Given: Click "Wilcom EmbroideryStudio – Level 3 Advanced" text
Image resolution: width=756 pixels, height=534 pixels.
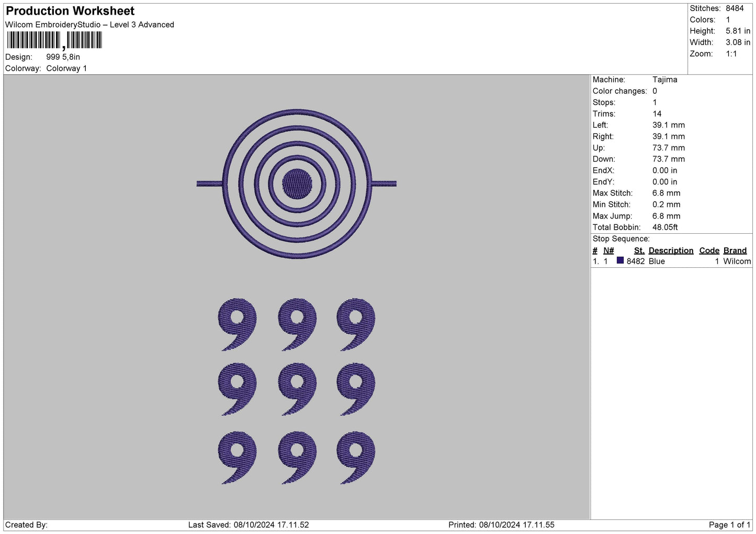Looking at the screenshot, I should [89, 25].
